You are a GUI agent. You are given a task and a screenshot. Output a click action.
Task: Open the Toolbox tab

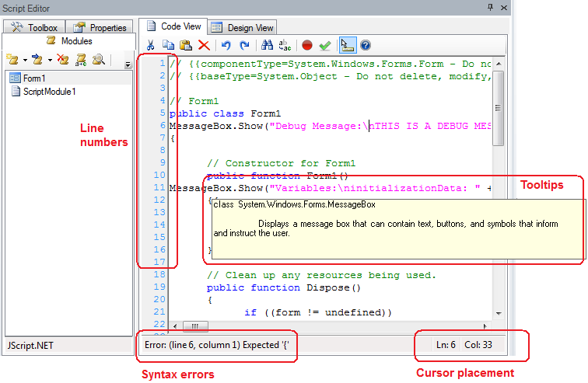coord(35,27)
